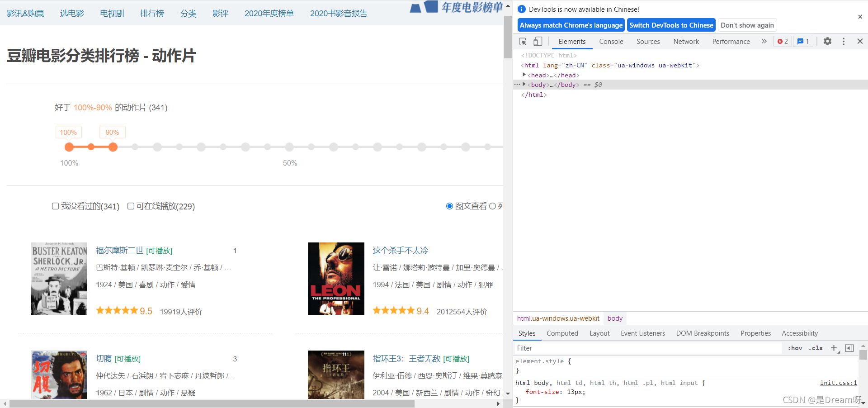Toggle the :hov element state button
The width and height of the screenshot is (868, 408).
point(795,348)
